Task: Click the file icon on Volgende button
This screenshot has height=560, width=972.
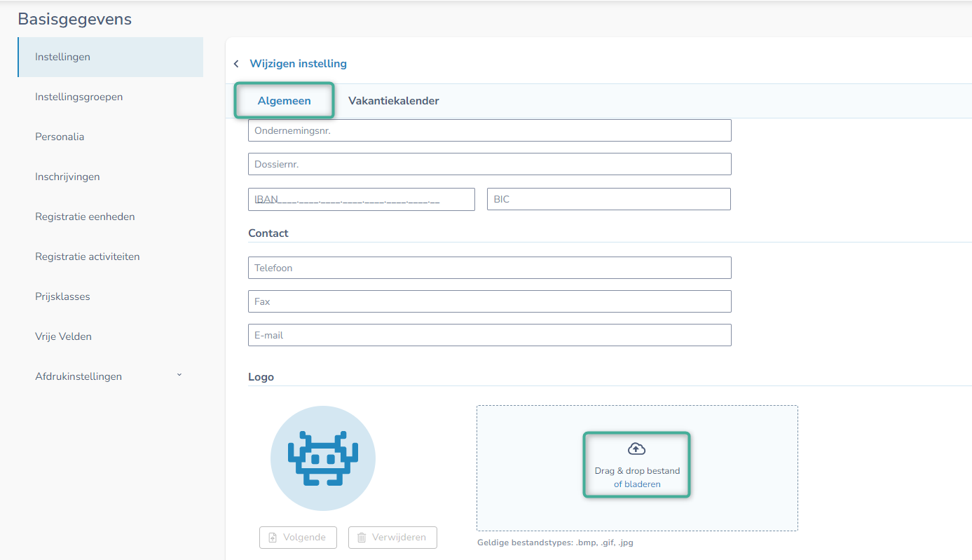Action: click(273, 538)
